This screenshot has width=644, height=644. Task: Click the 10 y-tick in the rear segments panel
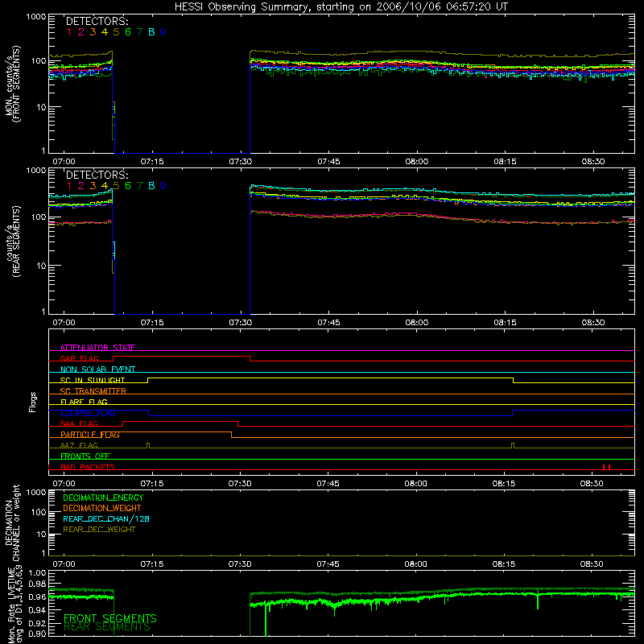pyautogui.click(x=41, y=266)
